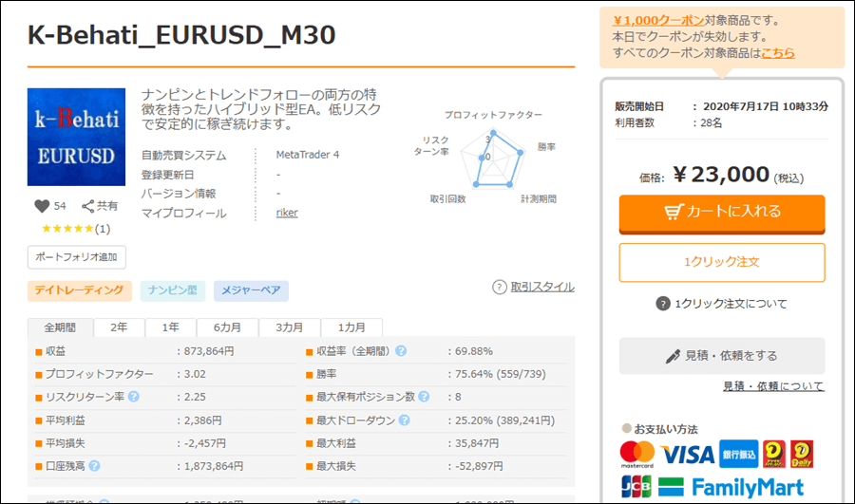Click help icon next to リスクリターン率
This screenshot has width=855, height=504.
[134, 396]
